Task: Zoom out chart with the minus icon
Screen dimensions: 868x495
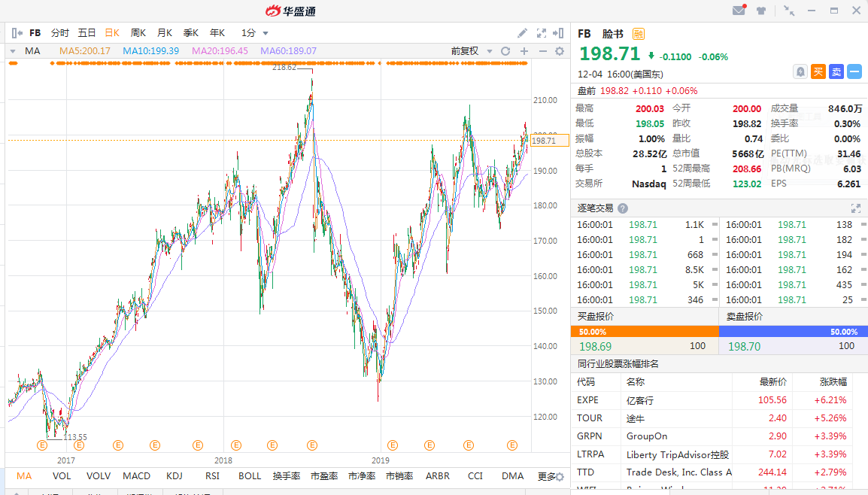Action: point(542,51)
